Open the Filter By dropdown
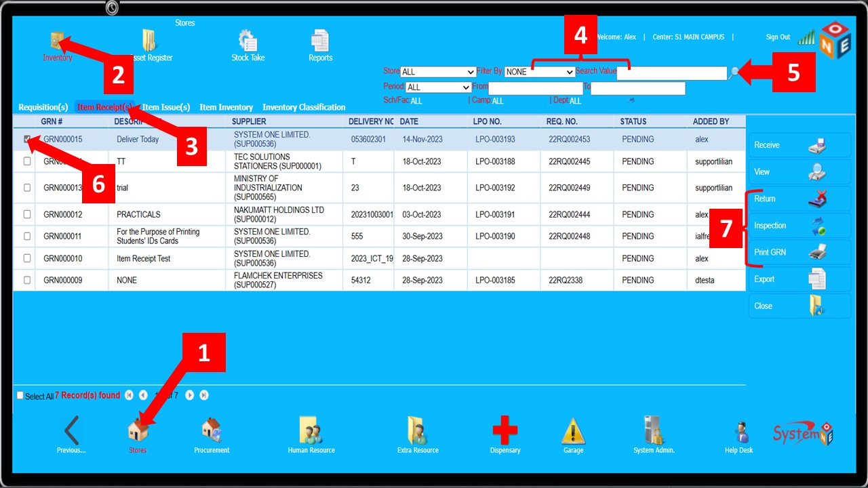 pyautogui.click(x=540, y=72)
